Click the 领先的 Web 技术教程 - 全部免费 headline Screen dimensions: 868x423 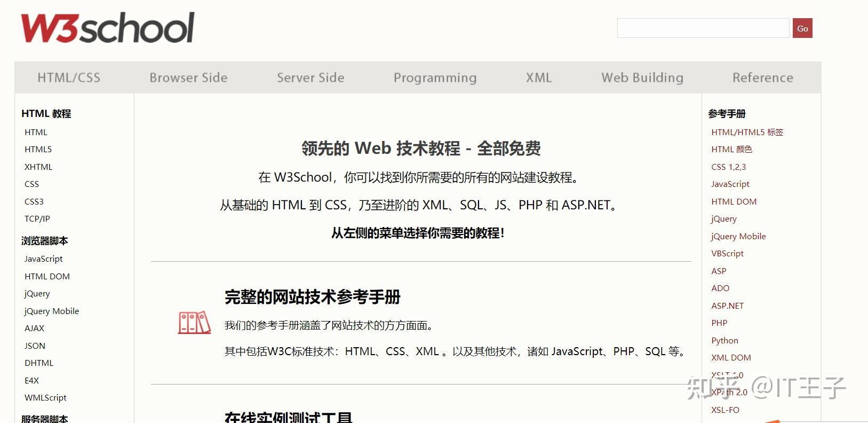coord(421,148)
